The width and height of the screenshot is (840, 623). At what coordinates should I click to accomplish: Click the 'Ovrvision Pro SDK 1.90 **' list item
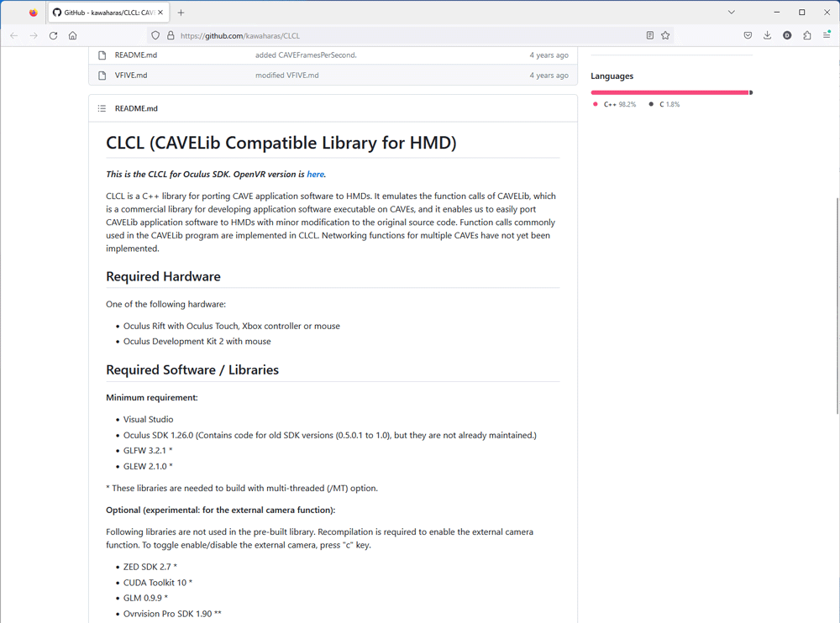pyautogui.click(x=172, y=614)
